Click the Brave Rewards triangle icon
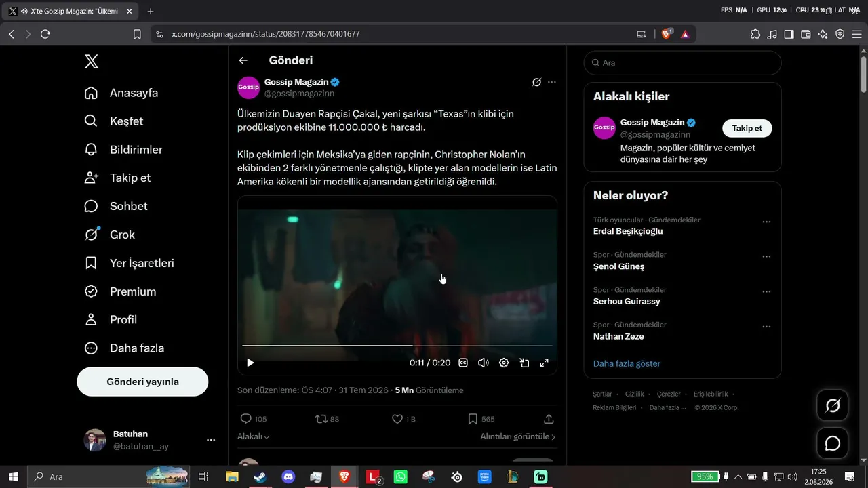Image resolution: width=868 pixels, height=488 pixels. coord(685,34)
